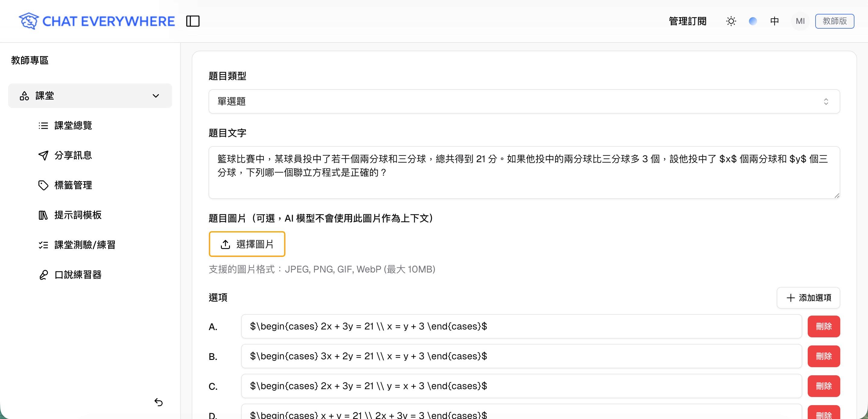Screen dimensions: 868x419
Task: Click the 教師版 button
Action: click(x=835, y=21)
